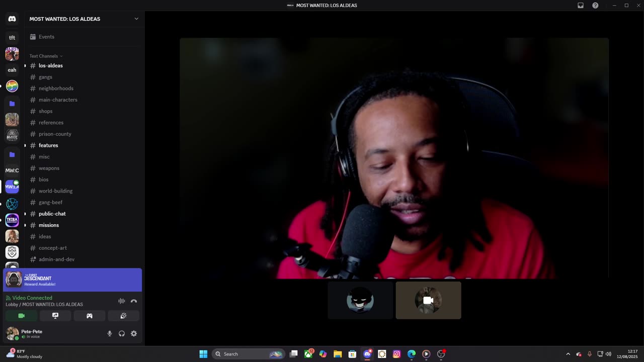Open the MW:C server icon
Viewport: 644px width, 362px height.
point(12,170)
